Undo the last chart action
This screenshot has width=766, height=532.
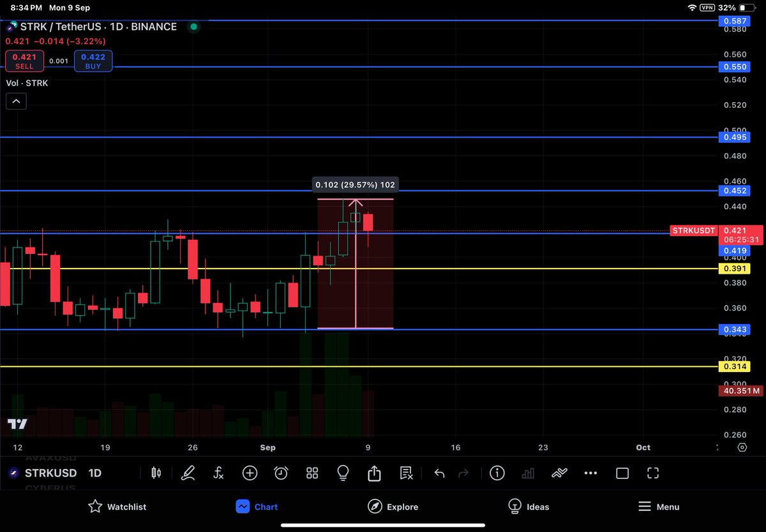pos(439,473)
